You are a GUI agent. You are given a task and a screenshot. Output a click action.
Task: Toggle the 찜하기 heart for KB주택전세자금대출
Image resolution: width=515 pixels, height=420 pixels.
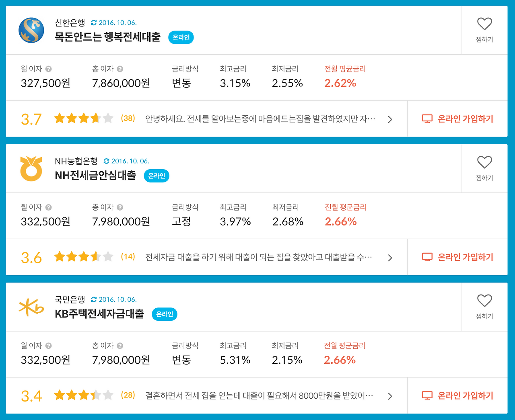[x=484, y=301]
